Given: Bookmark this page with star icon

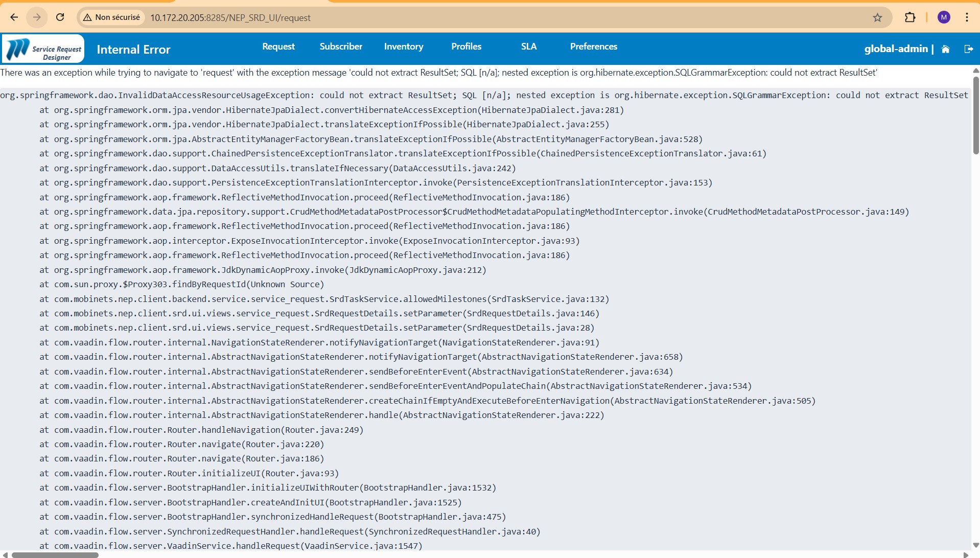Looking at the screenshot, I should coord(877,17).
